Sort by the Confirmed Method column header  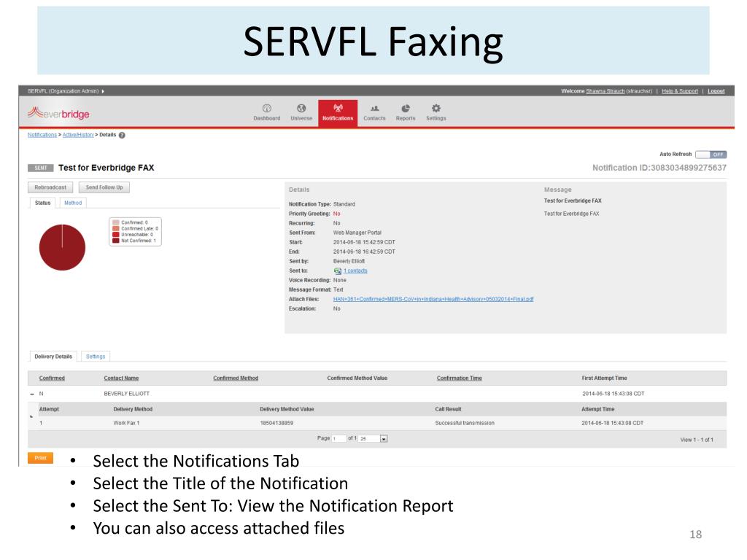tap(236, 378)
